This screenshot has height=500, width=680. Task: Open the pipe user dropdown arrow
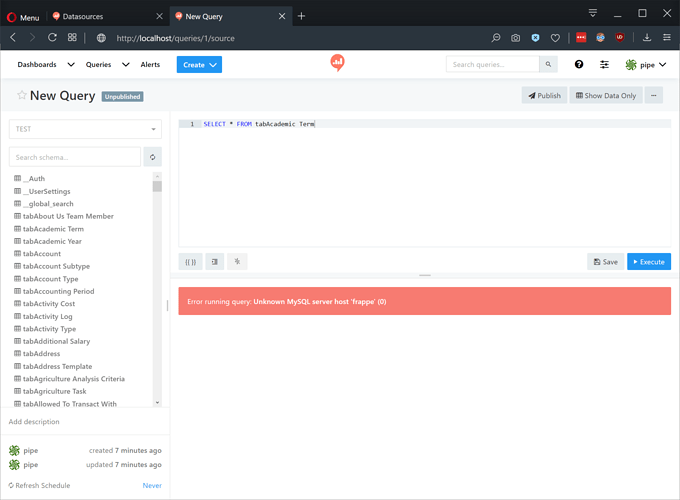[663, 65]
